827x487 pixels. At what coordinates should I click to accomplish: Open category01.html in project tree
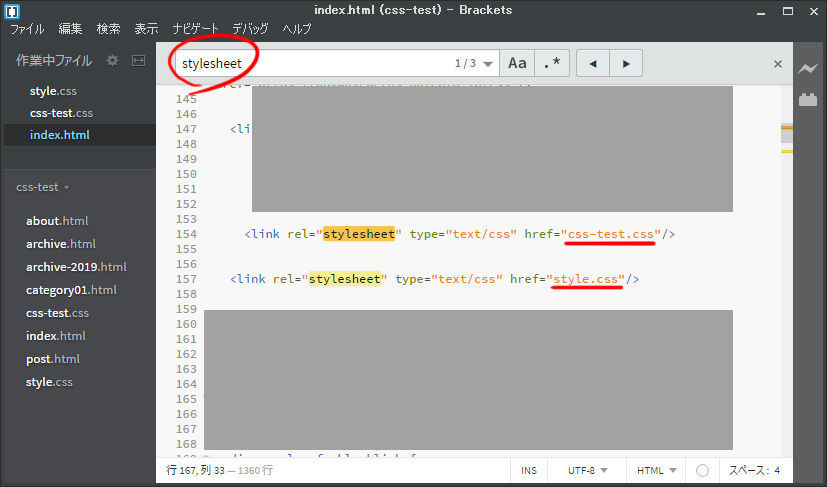(71, 290)
